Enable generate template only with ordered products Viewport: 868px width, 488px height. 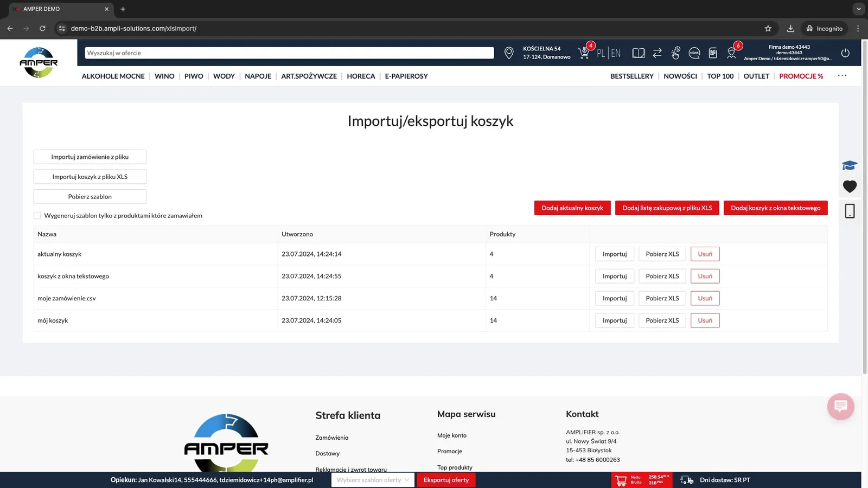tap(37, 216)
